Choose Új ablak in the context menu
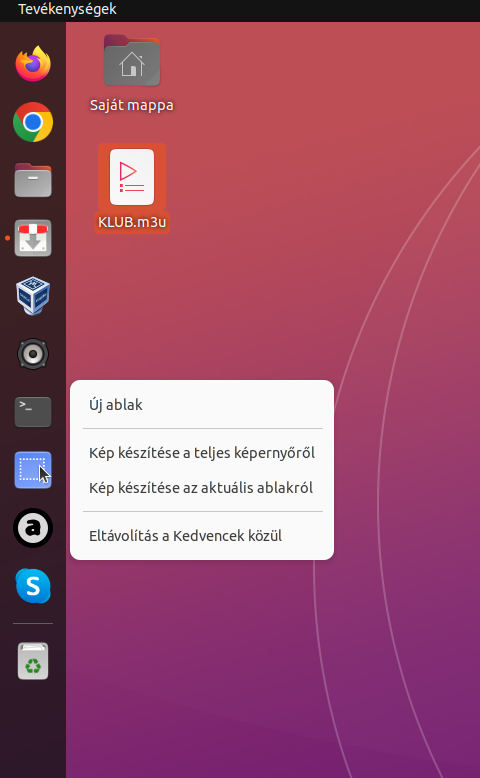 (x=116, y=405)
